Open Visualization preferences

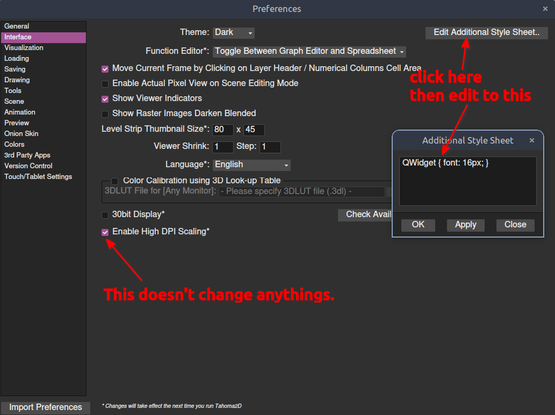43,48
